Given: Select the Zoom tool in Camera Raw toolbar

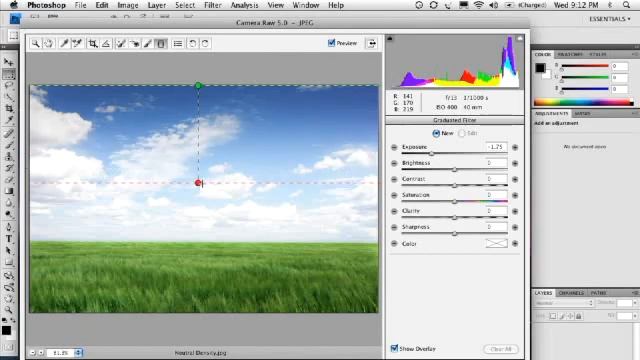Looking at the screenshot, I should click(36, 43).
